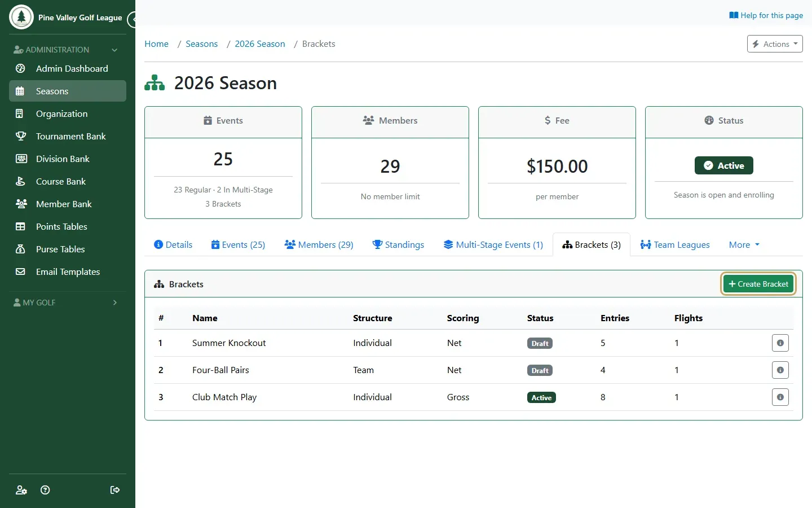812x508 pixels.
Task: Open the 2026 Season breadcrumb link
Action: (x=259, y=44)
